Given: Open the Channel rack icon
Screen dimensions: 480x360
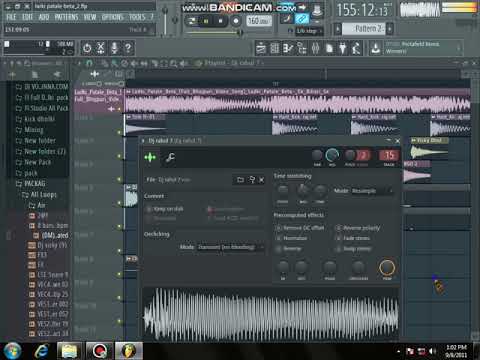Looking at the screenshot, I should (275, 49).
